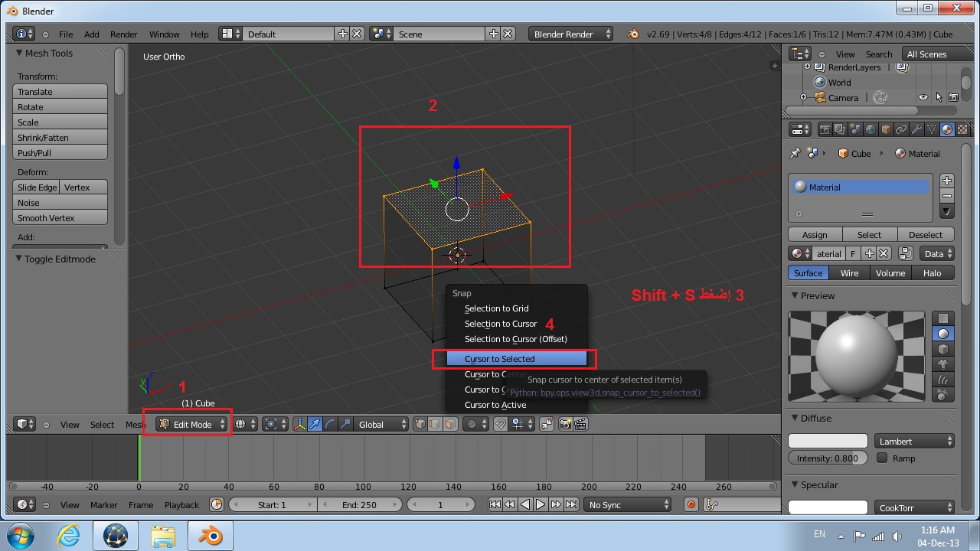Click the Rotate button in Mesh Tools
This screenshot has width=980, height=551.
pyautogui.click(x=60, y=106)
